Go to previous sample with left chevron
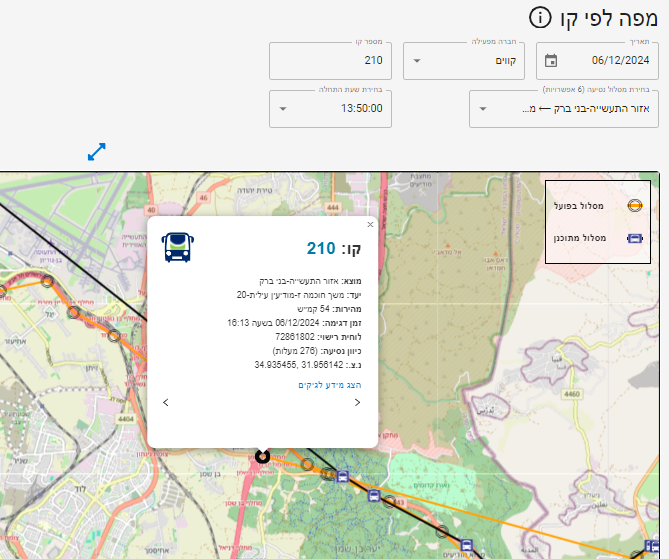Screen dimensions: 669x559 pyautogui.click(x=166, y=402)
